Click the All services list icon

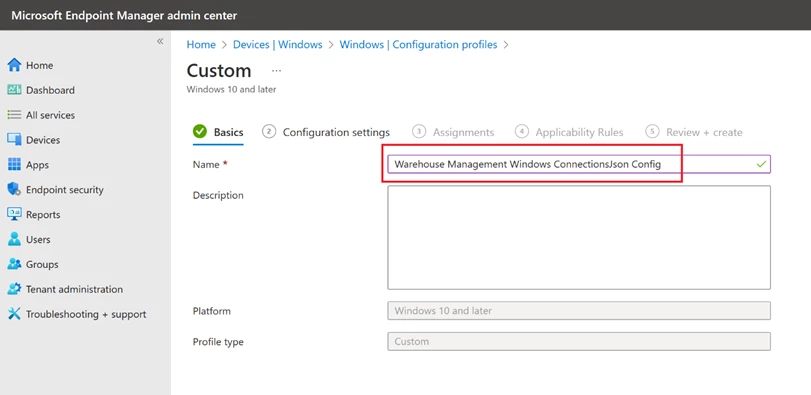[x=14, y=115]
